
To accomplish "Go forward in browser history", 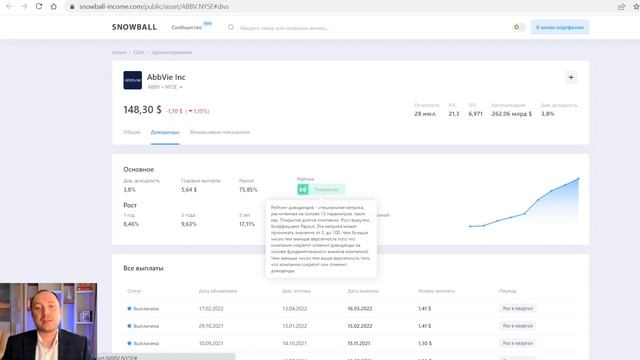I will [x=24, y=7].
